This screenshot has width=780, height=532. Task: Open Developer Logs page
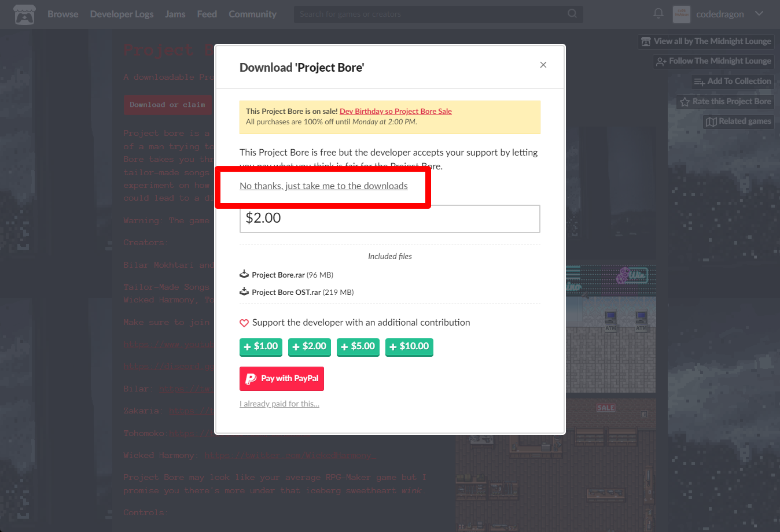click(x=122, y=14)
